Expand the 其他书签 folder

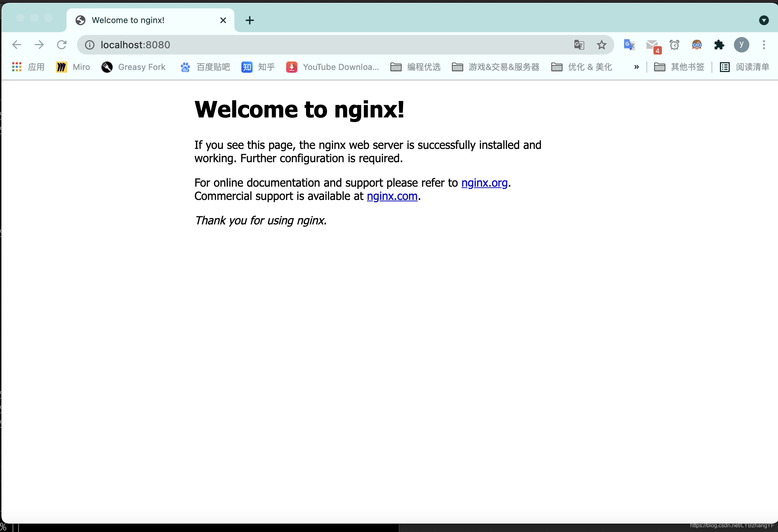click(679, 67)
